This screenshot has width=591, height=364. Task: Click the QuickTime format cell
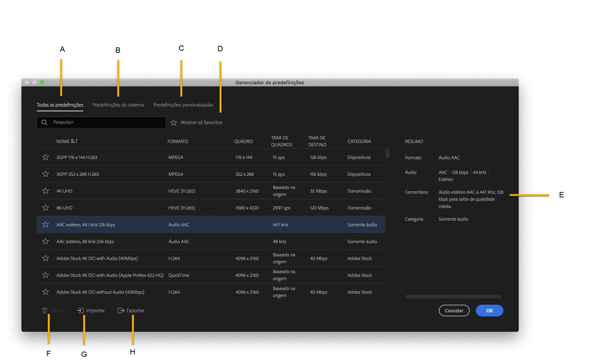pyautogui.click(x=179, y=275)
